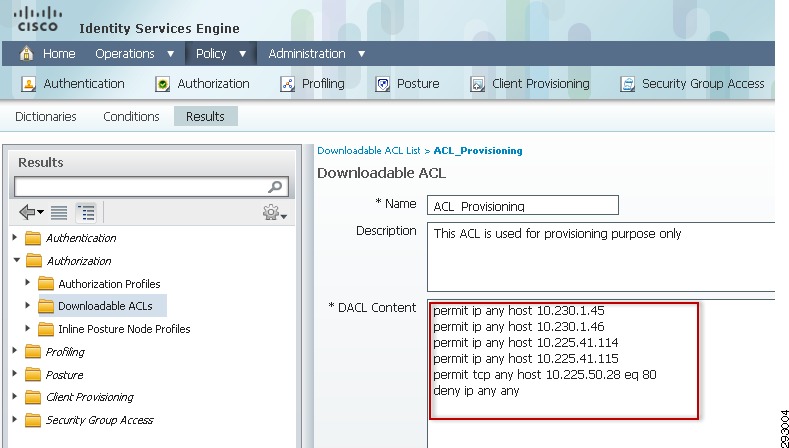Expand the Authentication tree node

(x=15, y=237)
